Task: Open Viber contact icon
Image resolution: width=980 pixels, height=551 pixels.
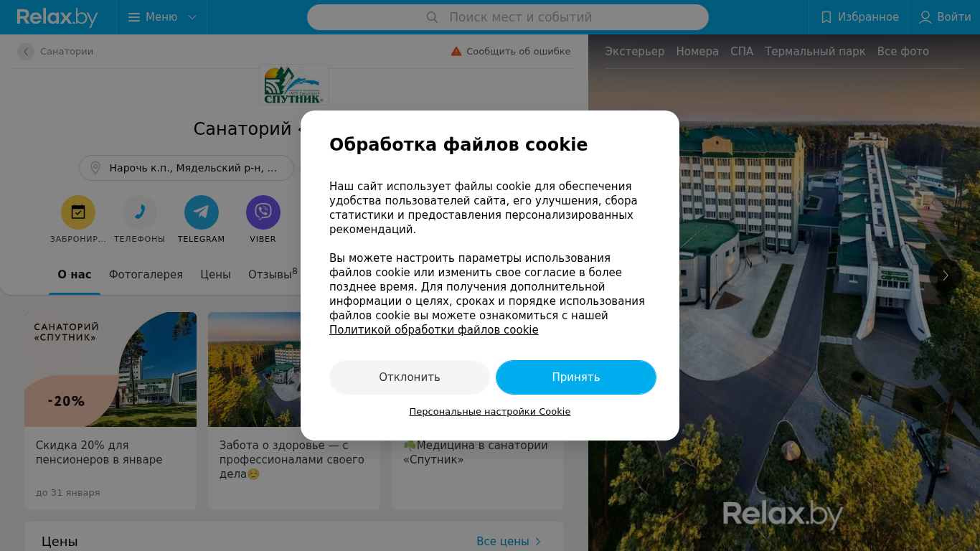Action: point(263,212)
